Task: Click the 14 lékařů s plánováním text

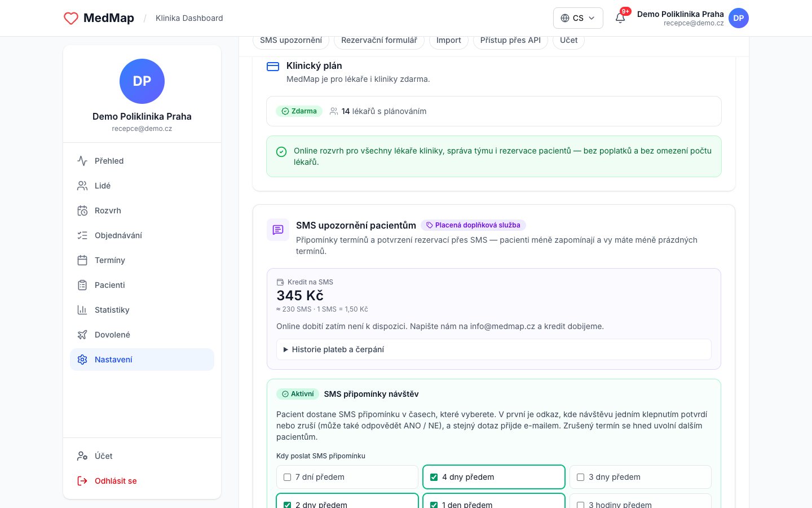Action: (x=384, y=111)
